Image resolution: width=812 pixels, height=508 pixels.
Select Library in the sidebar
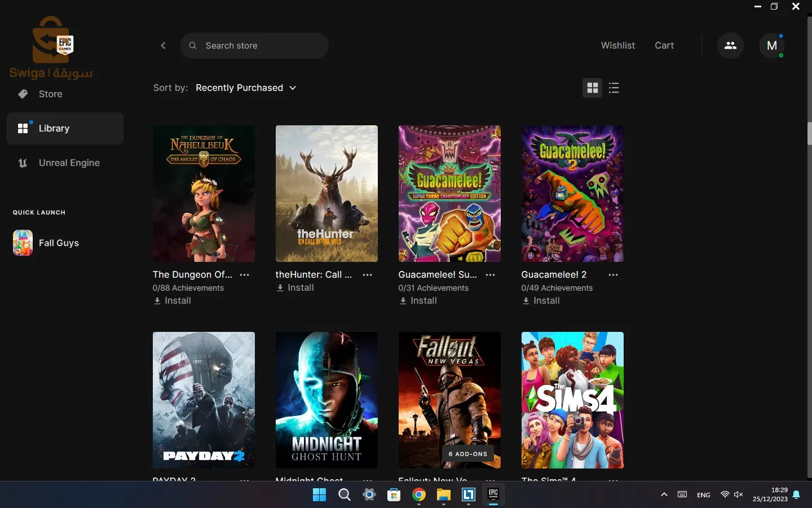(65, 128)
